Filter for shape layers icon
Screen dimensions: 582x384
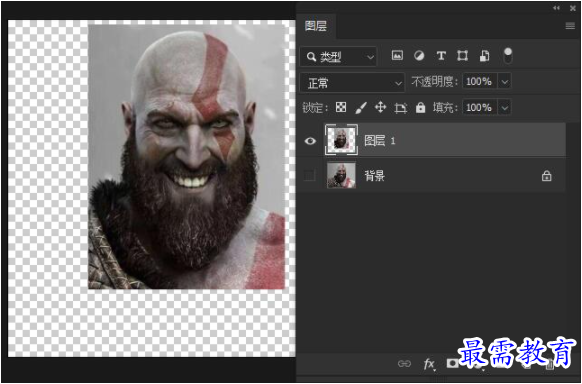pos(462,56)
